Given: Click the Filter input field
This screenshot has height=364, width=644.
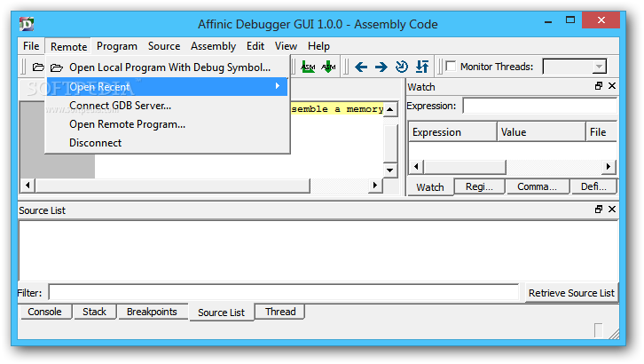Looking at the screenshot, I should point(284,292).
